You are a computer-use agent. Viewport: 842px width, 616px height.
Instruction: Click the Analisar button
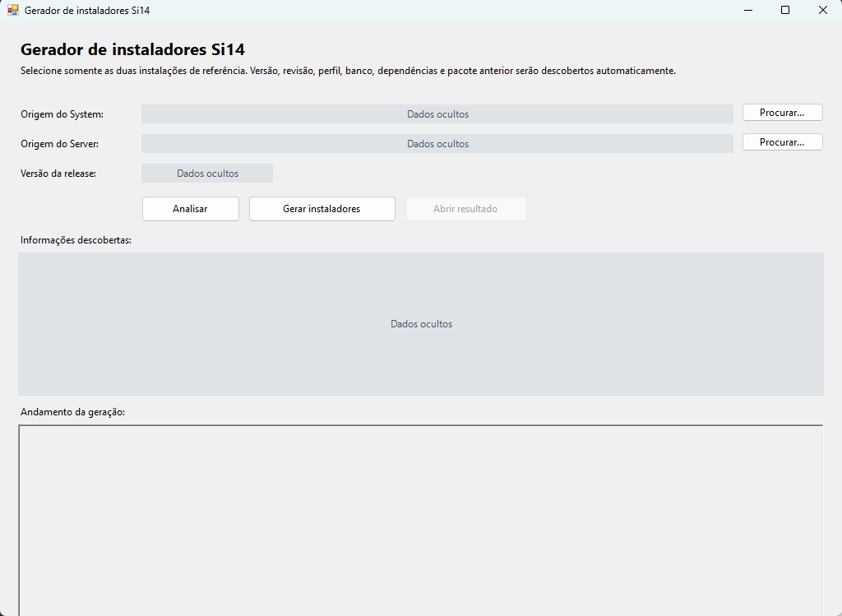[x=191, y=209]
